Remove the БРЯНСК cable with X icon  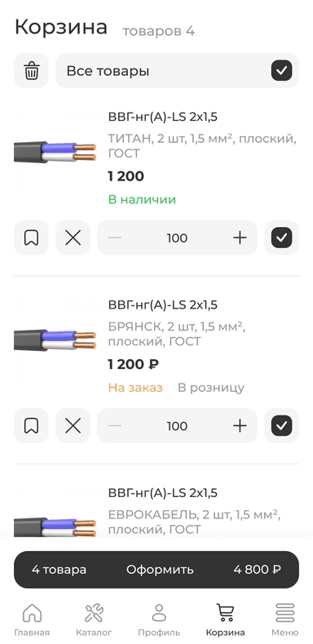click(73, 426)
